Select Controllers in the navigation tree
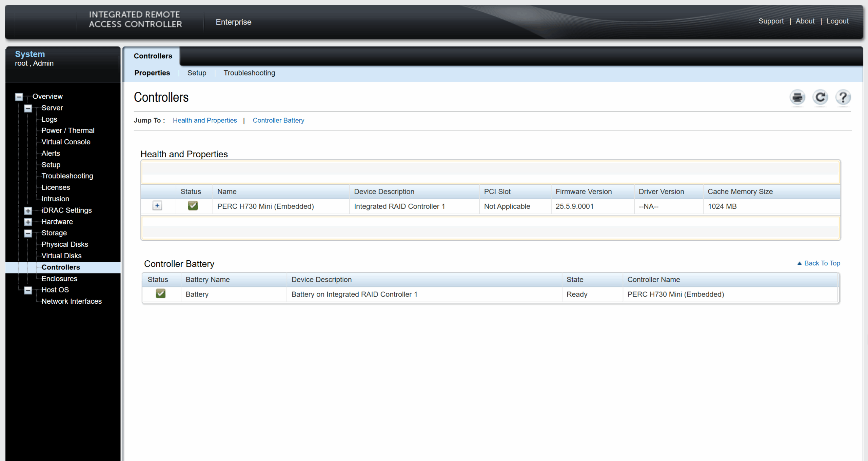Image resolution: width=868 pixels, height=461 pixels. point(61,267)
